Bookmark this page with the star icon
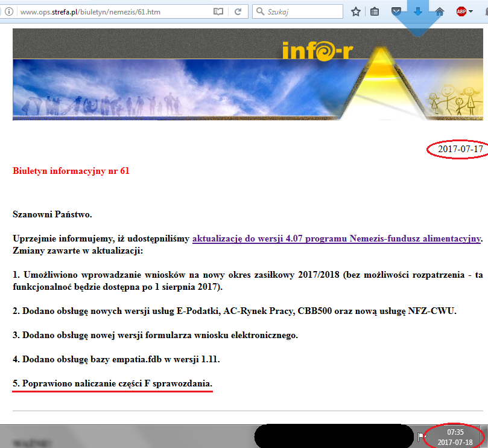Screen dimensions: 488x448 pyautogui.click(x=356, y=12)
